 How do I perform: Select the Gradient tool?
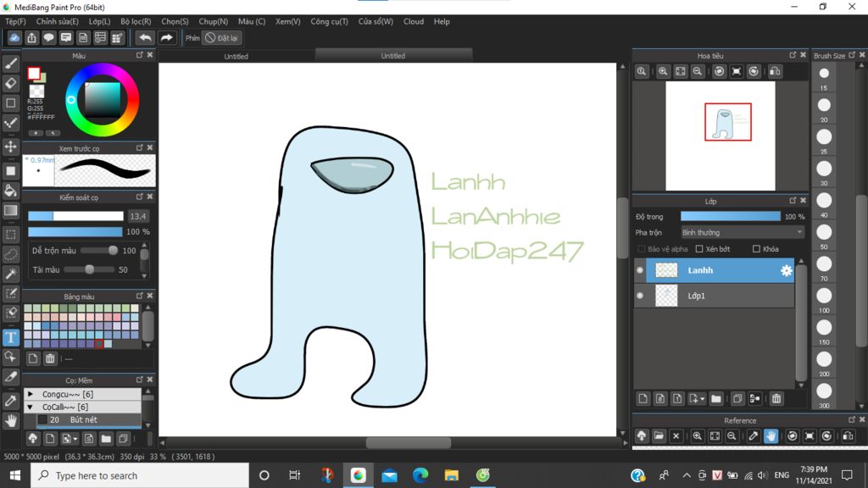click(10, 211)
